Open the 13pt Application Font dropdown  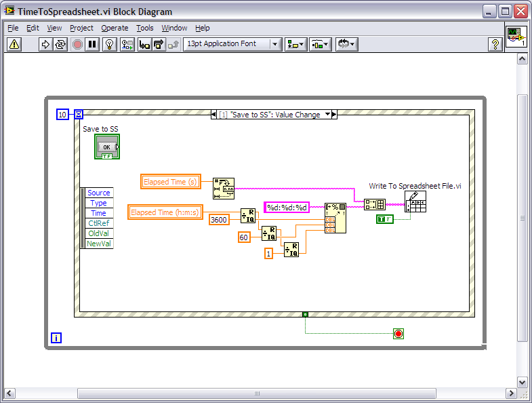click(232, 44)
